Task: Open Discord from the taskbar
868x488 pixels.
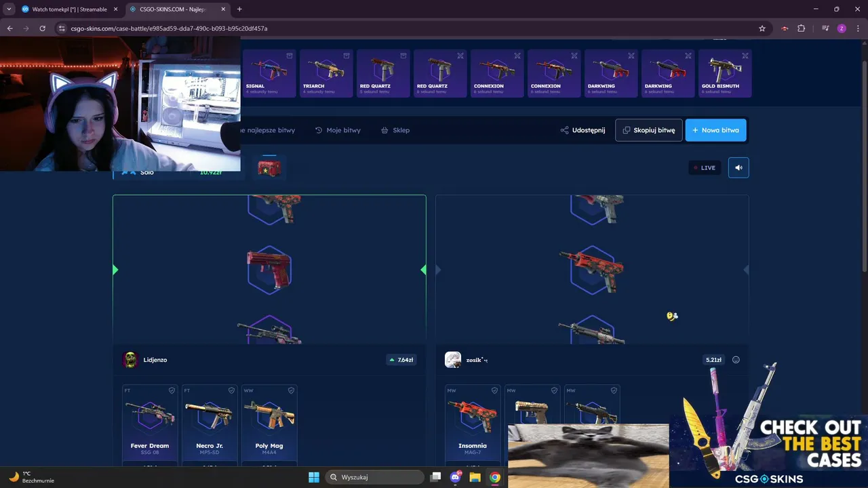Action: (455, 477)
